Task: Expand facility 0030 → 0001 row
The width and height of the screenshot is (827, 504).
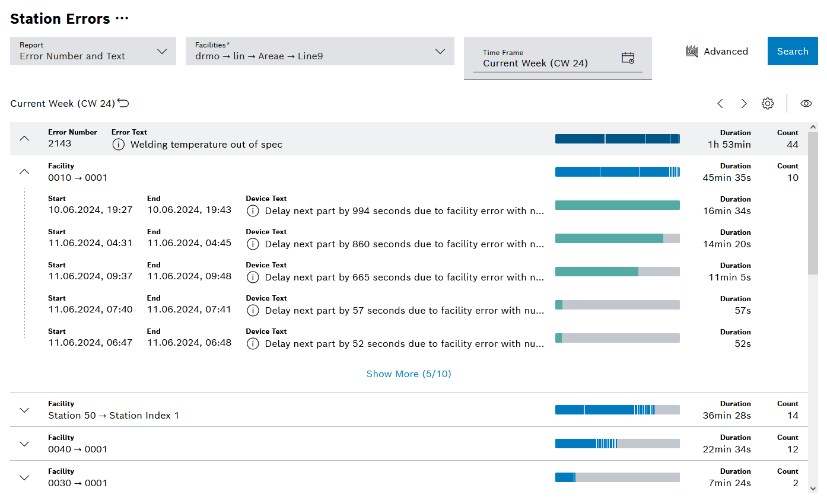Action: tap(24, 477)
